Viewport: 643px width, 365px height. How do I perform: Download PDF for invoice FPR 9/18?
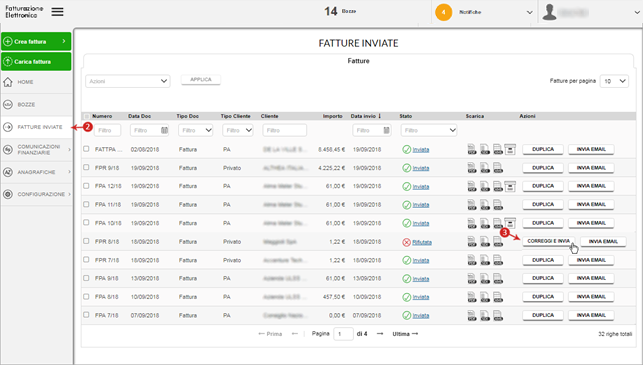click(x=472, y=168)
